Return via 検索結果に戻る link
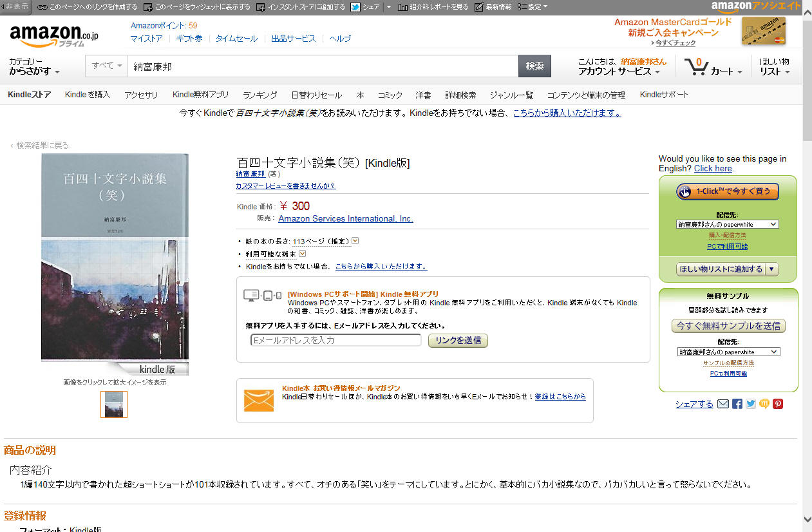The height and width of the screenshot is (532, 812). pos(40,146)
